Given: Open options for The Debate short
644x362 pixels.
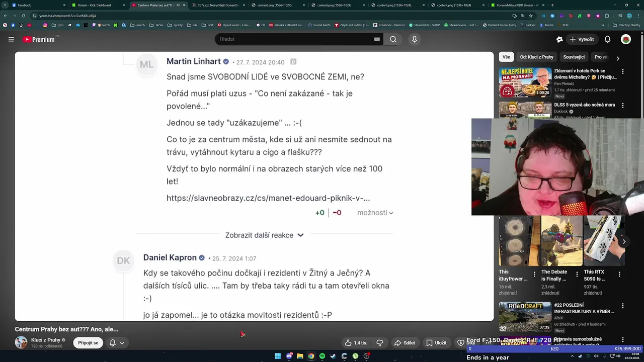Looking at the screenshot, I should point(578,275).
